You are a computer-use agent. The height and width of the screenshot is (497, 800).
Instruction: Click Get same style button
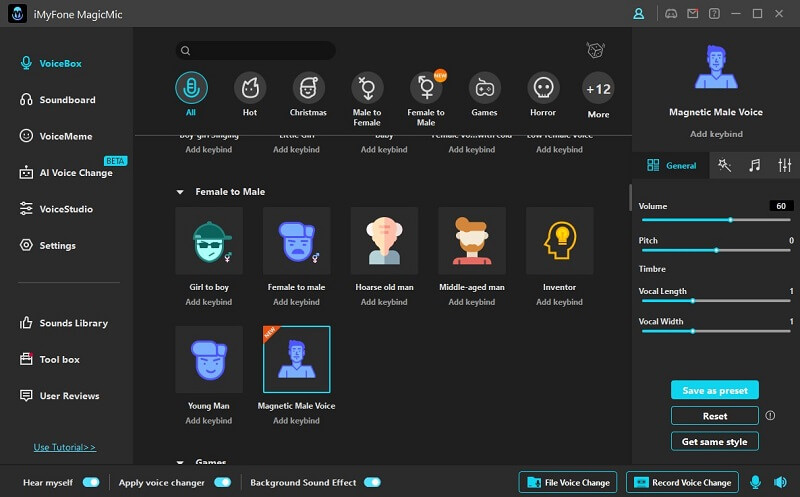point(715,441)
